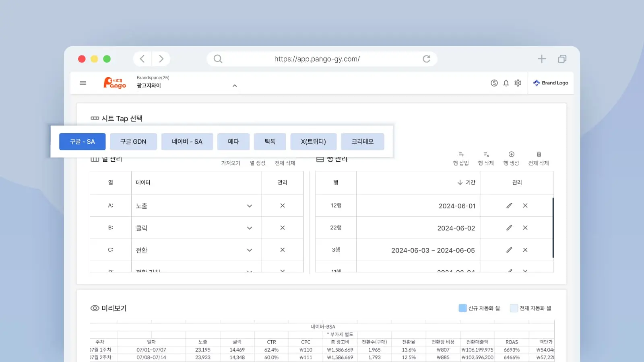The height and width of the screenshot is (362, 644).
Task: Click the row delete icon
Action: coord(486,154)
